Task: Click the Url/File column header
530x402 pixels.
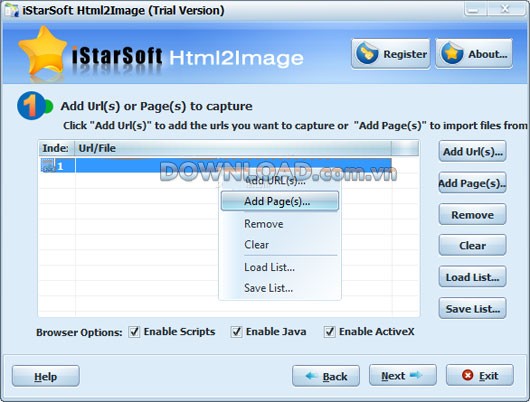Action: point(233,148)
